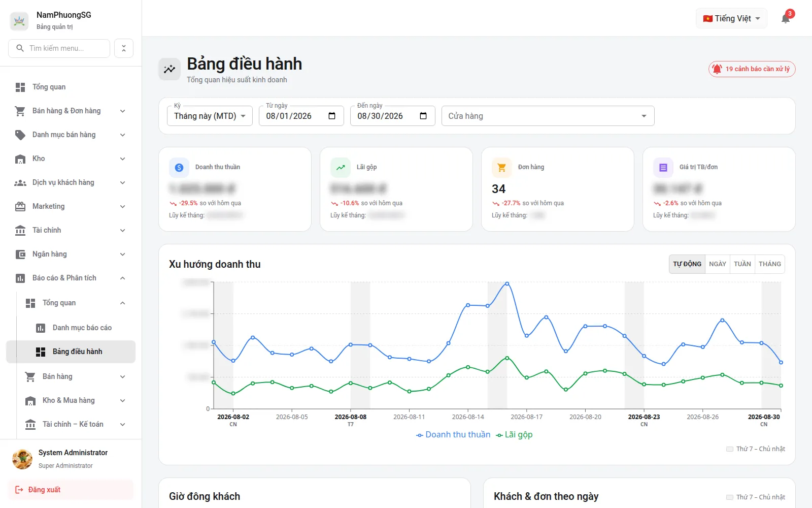
Task: Click the Doanh thu thuần dollar icon
Action: click(179, 168)
